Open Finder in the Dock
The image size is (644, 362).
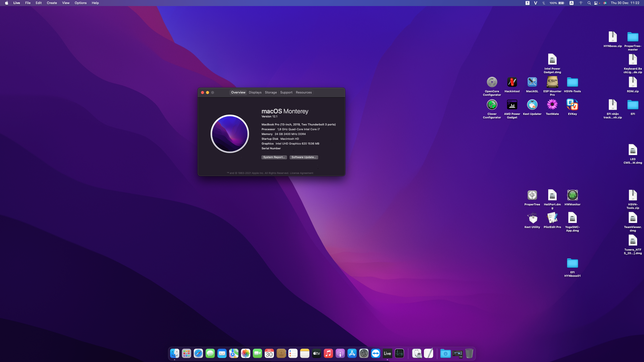pos(175,353)
